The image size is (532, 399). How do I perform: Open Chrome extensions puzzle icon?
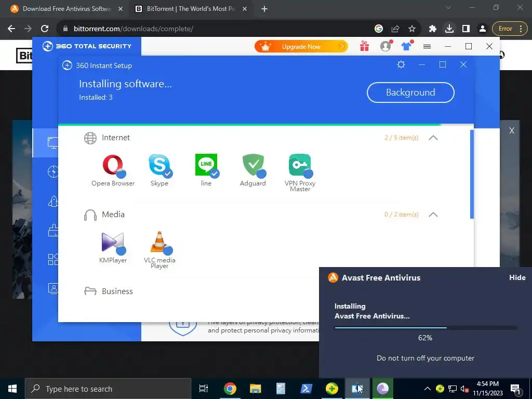(x=433, y=29)
